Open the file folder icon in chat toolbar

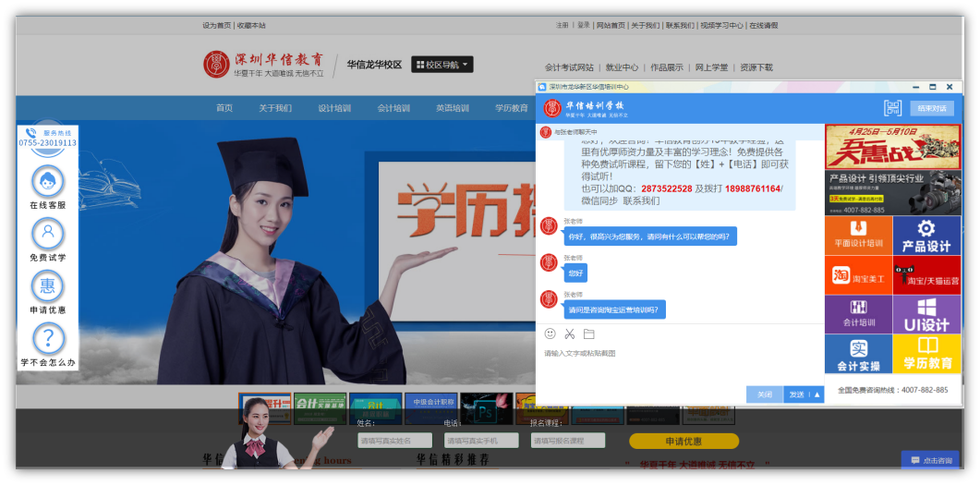(x=588, y=333)
